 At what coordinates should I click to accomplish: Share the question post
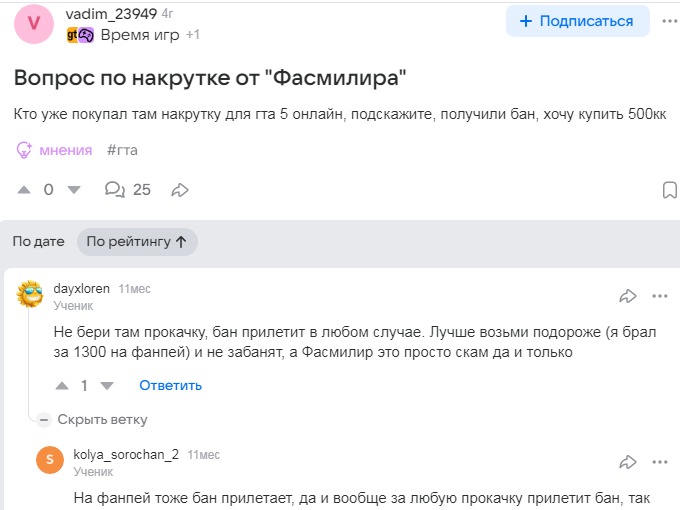pos(180,189)
